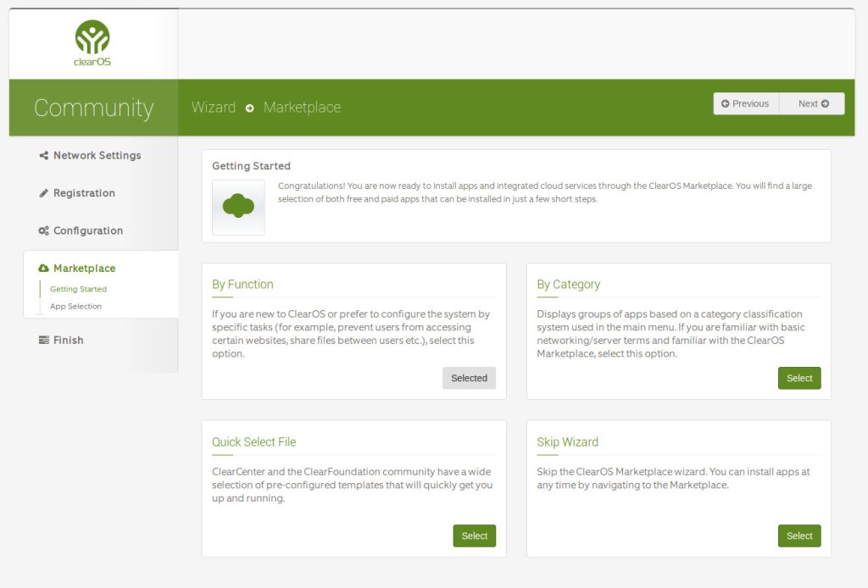Click the Configuration gears icon
This screenshot has width=868, height=588.
[44, 230]
